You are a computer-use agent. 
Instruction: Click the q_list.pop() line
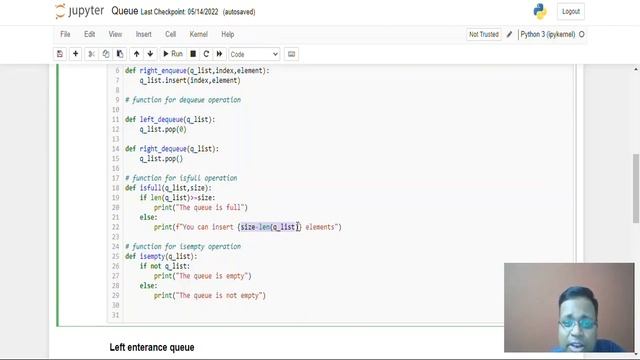[161, 159]
